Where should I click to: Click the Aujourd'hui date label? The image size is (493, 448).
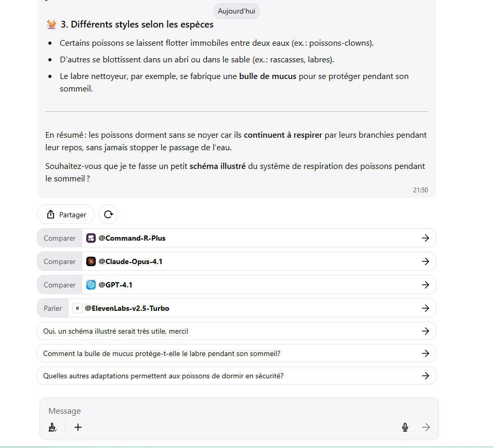236,11
